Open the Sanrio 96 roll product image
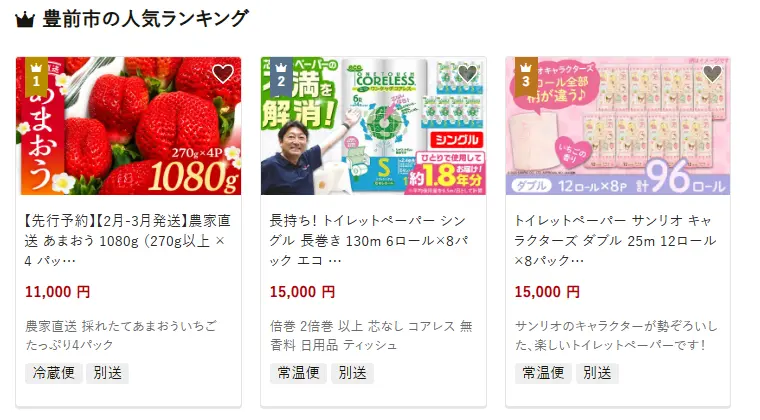 click(618, 126)
